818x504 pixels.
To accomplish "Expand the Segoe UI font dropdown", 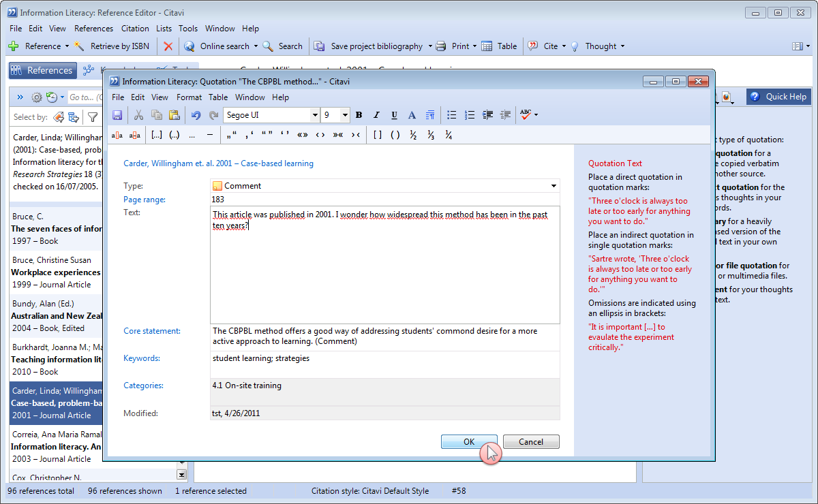I will [314, 115].
